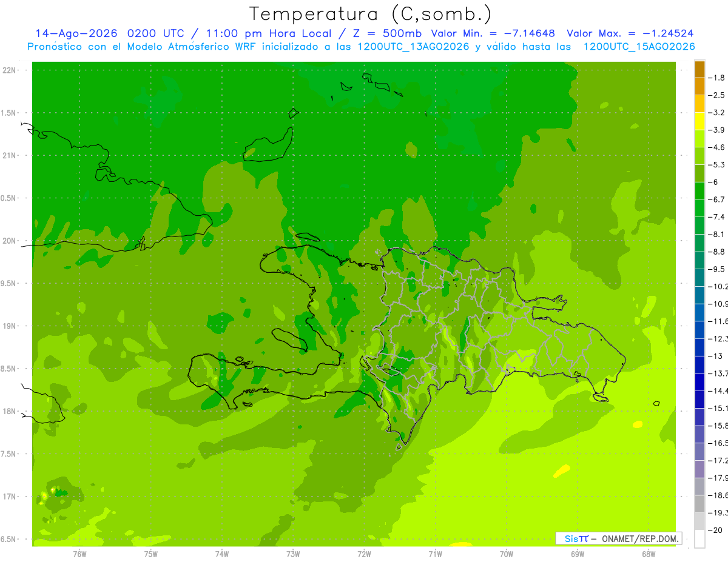
Task: Click the latitude label "19N"
Action: [x=10, y=326]
